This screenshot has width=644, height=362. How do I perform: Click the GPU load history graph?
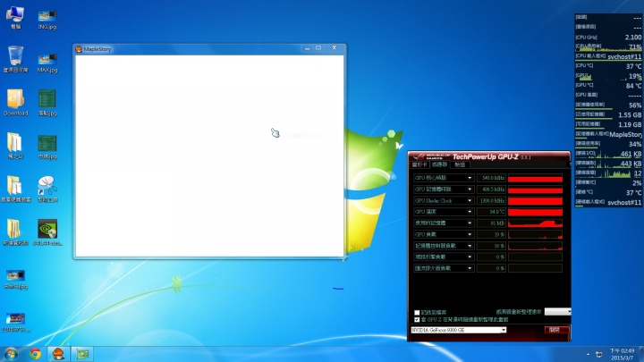pyautogui.click(x=535, y=234)
